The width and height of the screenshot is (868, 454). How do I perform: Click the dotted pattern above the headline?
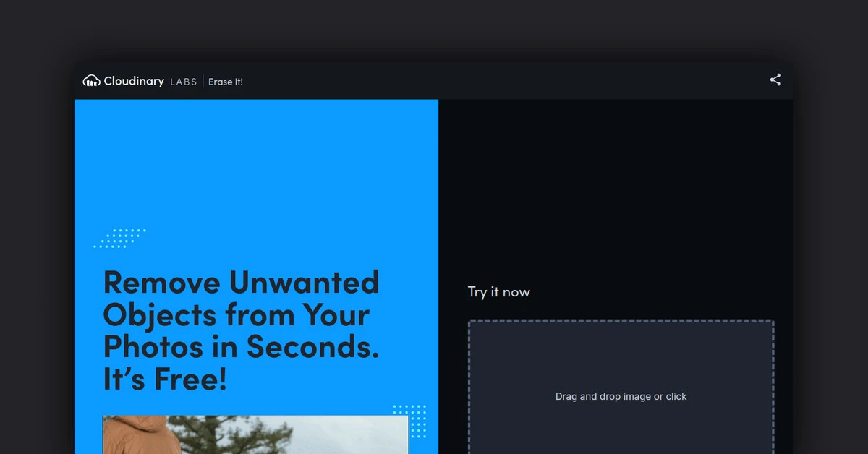[x=121, y=239]
